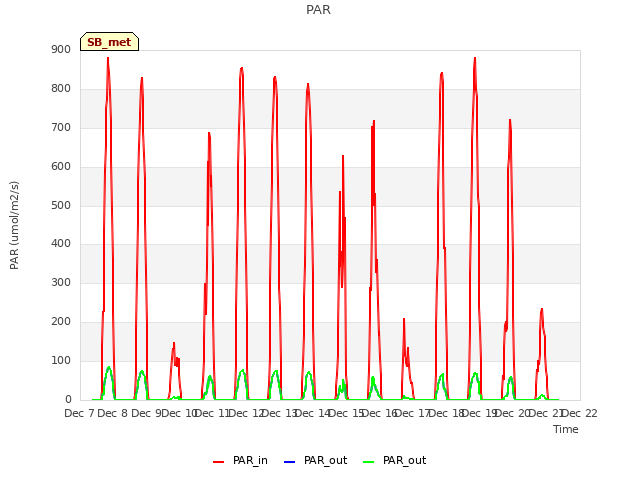The height and width of the screenshot is (480, 640).
Task: Click the 100 y-axis tick label
Action: tap(61, 360)
